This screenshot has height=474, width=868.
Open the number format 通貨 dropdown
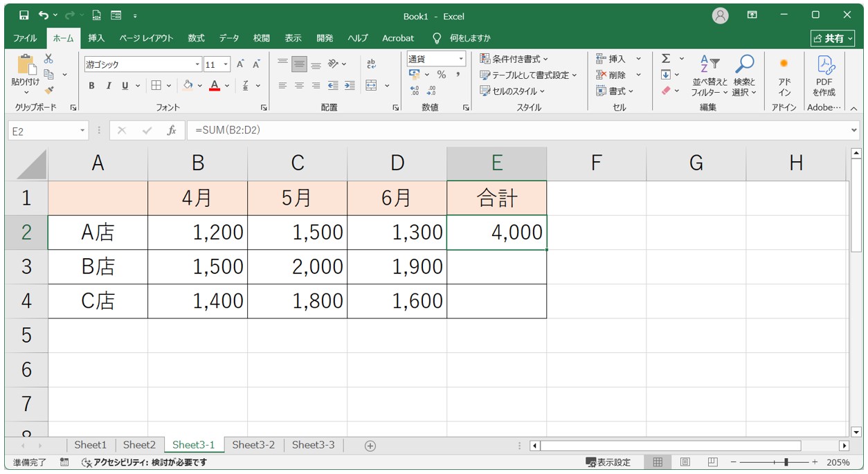pos(461,59)
